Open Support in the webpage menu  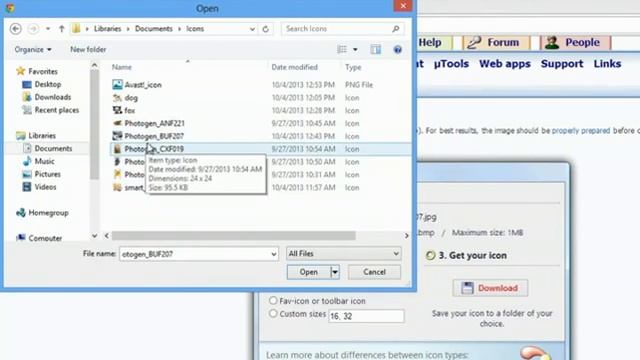(x=562, y=64)
